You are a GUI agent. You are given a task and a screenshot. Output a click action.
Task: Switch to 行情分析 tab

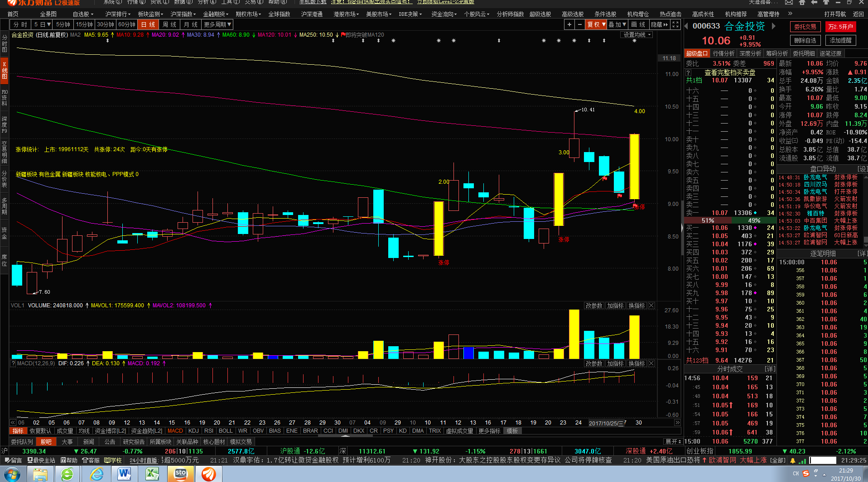click(724, 53)
